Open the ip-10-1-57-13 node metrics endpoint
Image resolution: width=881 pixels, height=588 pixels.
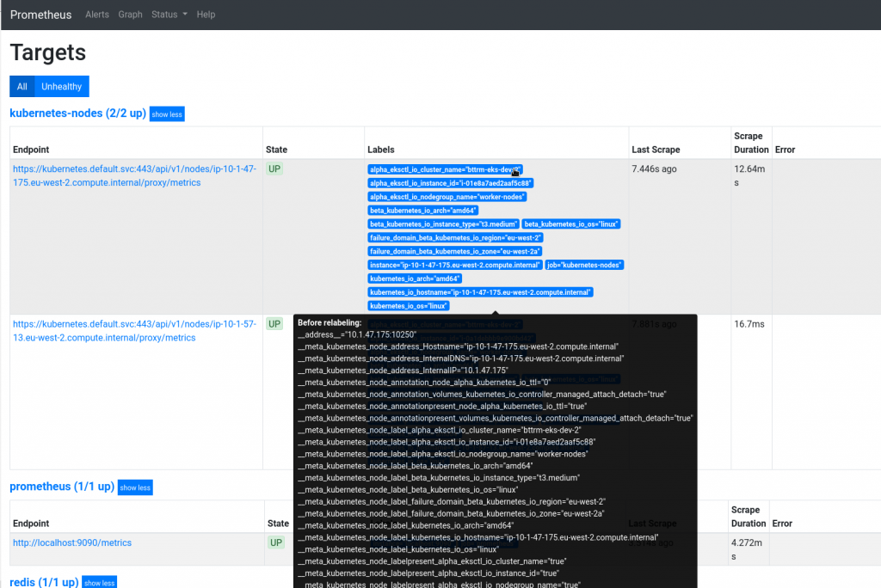pyautogui.click(x=131, y=331)
